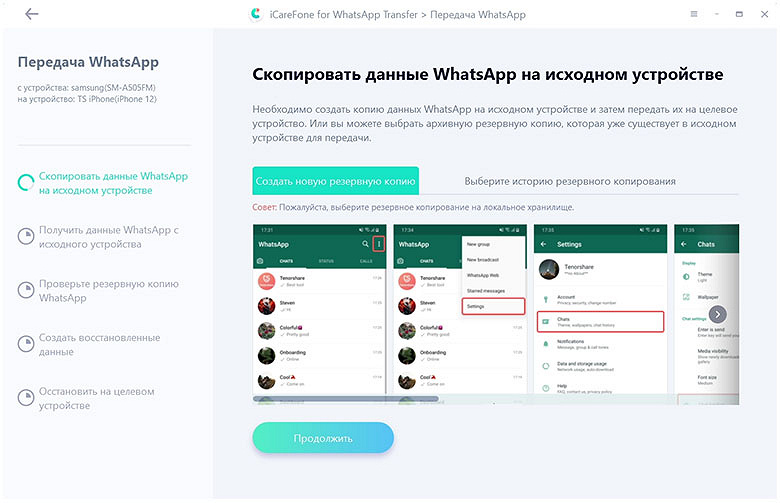Select the step Проверьте резервную копию WhatsApp

[108, 291]
